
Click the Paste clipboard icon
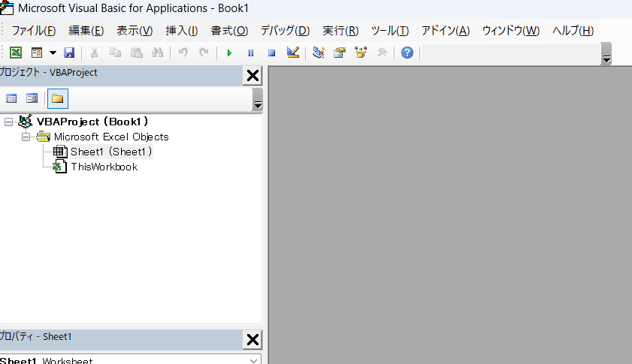click(137, 53)
